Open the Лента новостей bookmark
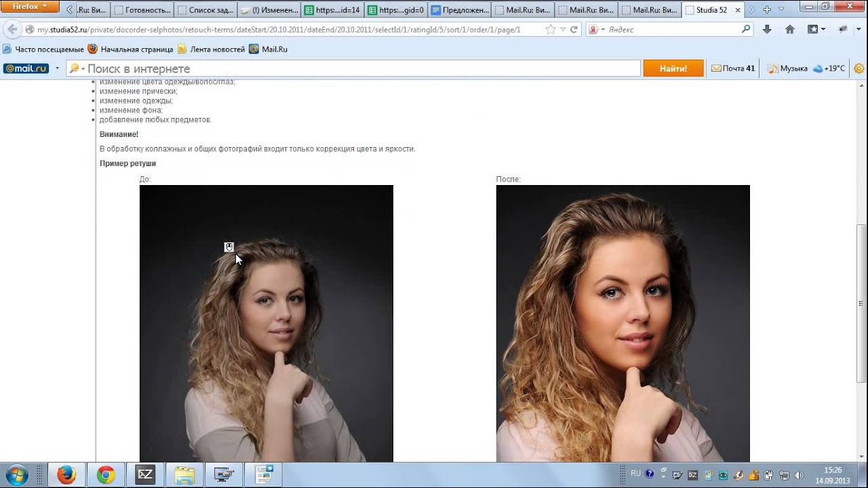 [211, 49]
